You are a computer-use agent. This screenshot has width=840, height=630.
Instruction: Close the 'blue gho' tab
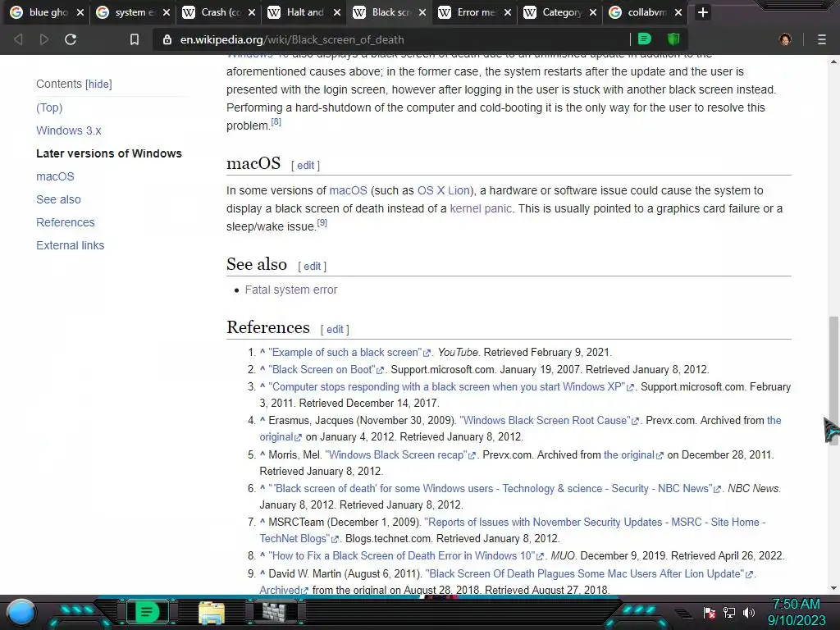(80, 12)
